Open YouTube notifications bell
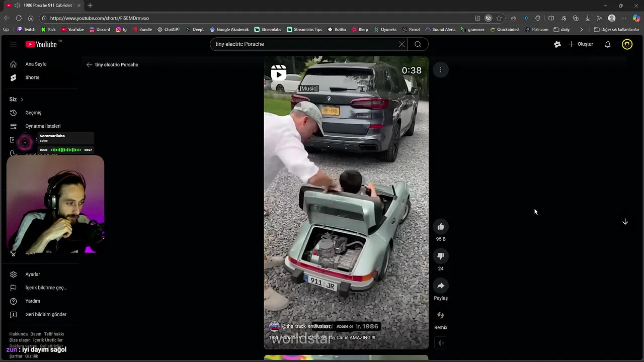The image size is (644, 362). click(x=608, y=44)
